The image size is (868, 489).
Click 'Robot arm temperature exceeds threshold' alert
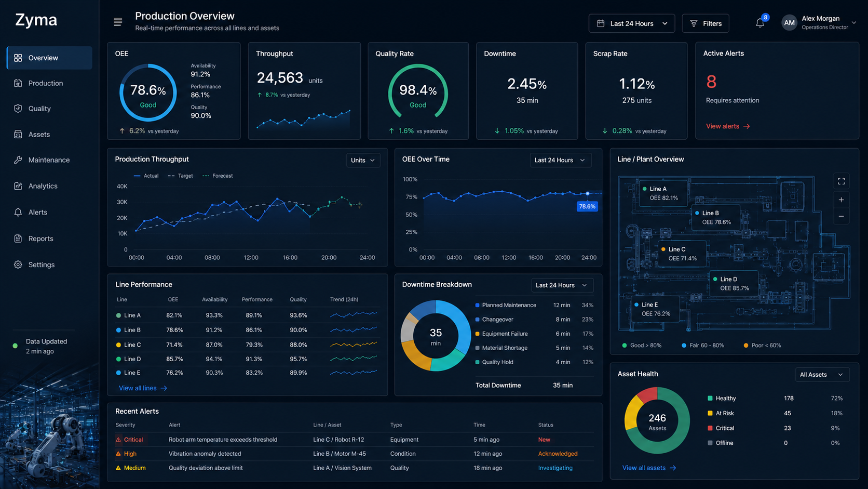pos(223,440)
